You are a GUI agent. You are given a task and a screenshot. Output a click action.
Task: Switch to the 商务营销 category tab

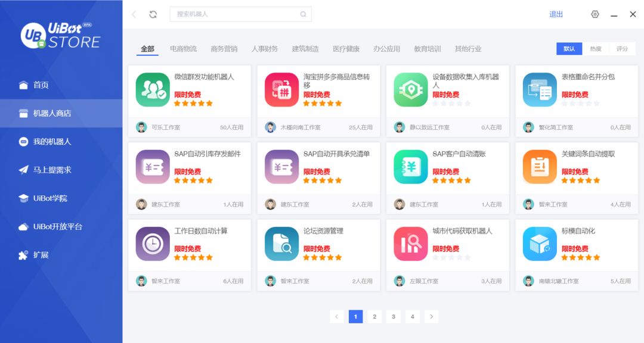(x=224, y=49)
